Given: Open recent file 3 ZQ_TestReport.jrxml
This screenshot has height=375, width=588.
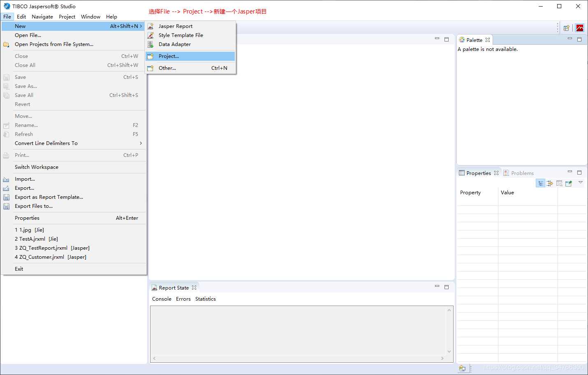Looking at the screenshot, I should [74, 248].
